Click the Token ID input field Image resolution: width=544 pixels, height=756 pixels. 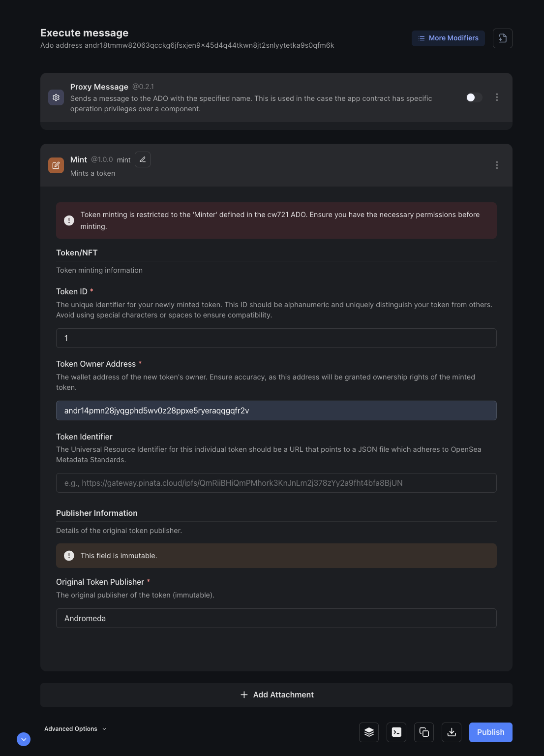click(276, 338)
